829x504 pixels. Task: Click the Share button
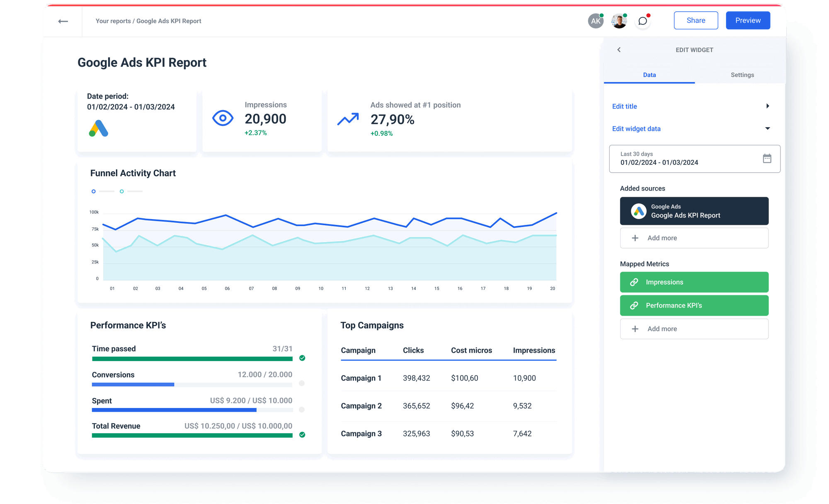pos(696,20)
